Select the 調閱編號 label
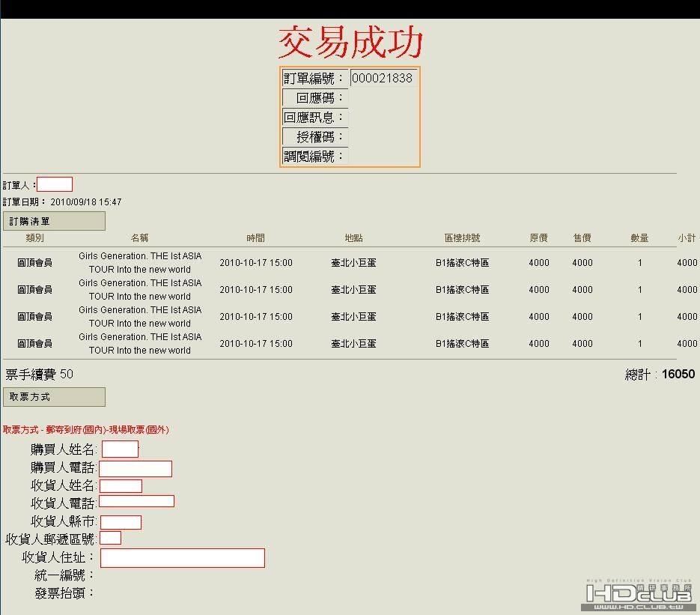This screenshot has width=700, height=615. [x=314, y=157]
